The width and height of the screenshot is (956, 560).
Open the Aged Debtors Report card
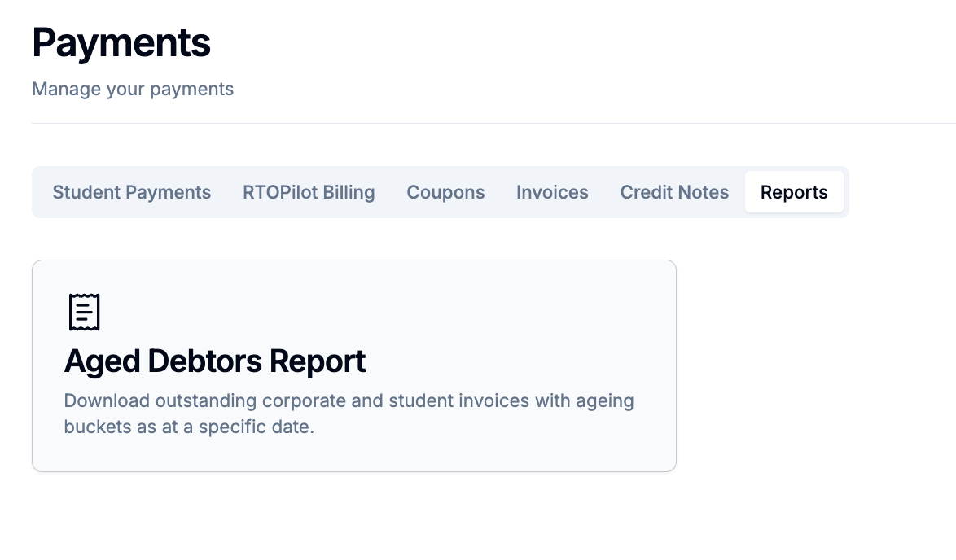pyautogui.click(x=354, y=365)
